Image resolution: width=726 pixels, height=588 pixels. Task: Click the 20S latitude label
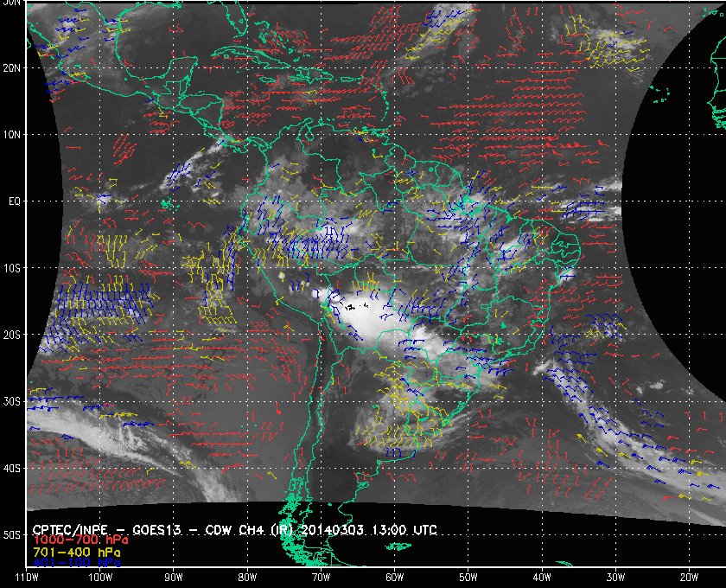click(x=11, y=335)
